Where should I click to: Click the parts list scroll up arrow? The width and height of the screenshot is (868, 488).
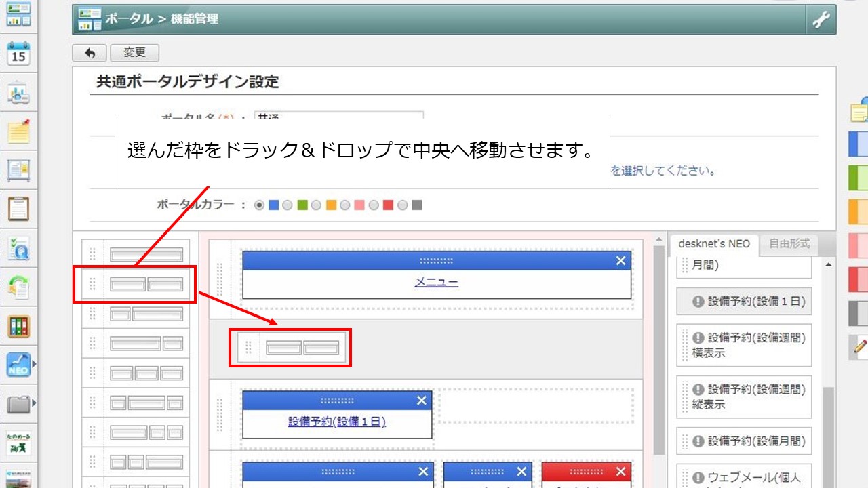[x=828, y=265]
